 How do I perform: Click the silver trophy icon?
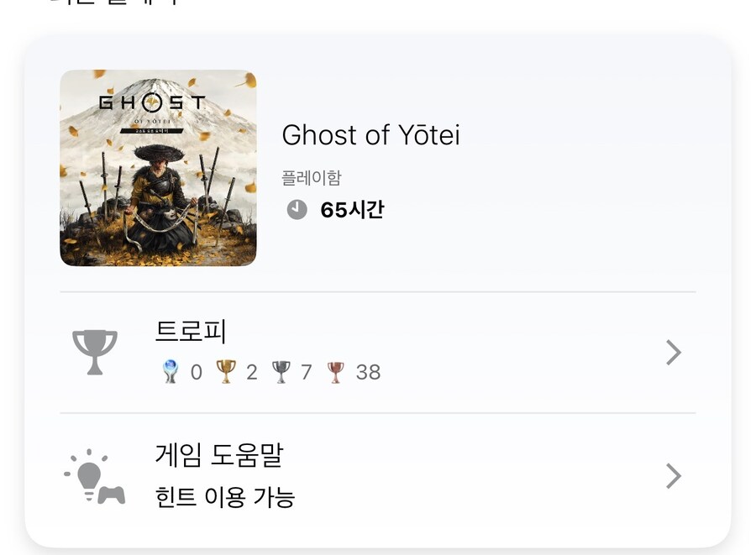click(281, 372)
